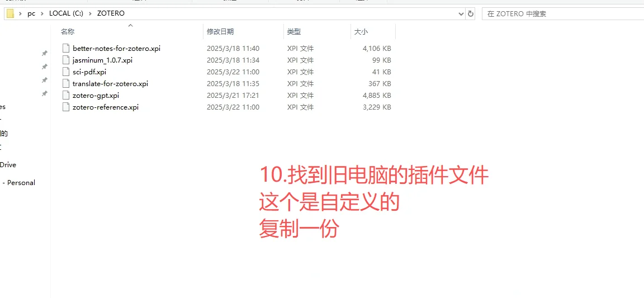
Task: Open the address bar history dropdown
Action: coord(461,13)
